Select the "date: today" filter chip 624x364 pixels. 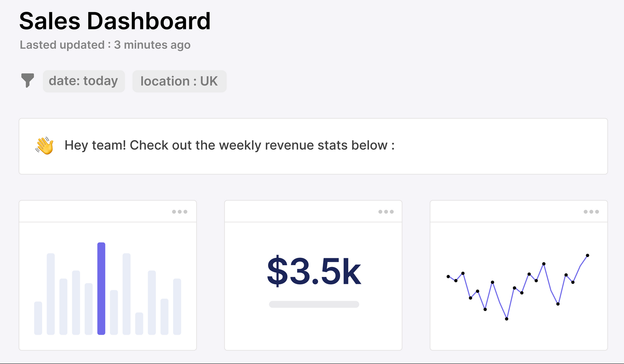coord(84,81)
